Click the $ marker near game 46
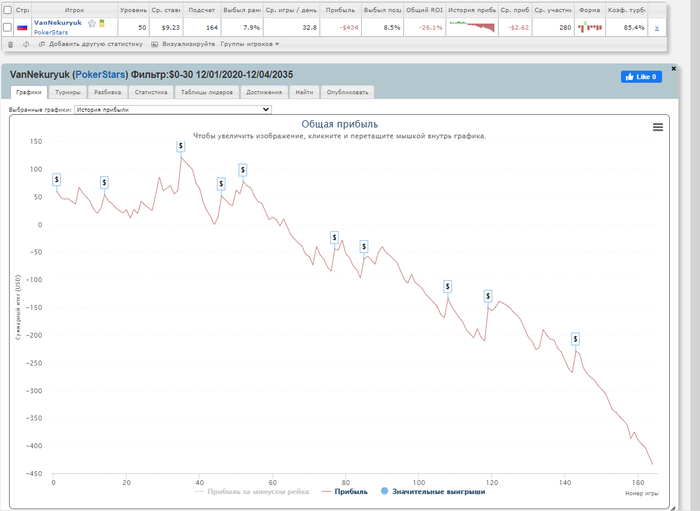The image size is (700, 511). tap(221, 183)
